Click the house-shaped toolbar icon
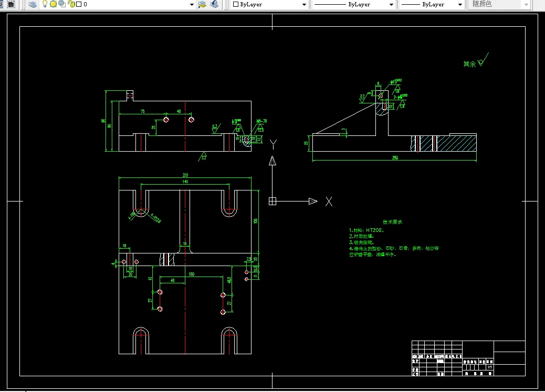This screenshot has width=545, height=392. (x=11, y=4)
